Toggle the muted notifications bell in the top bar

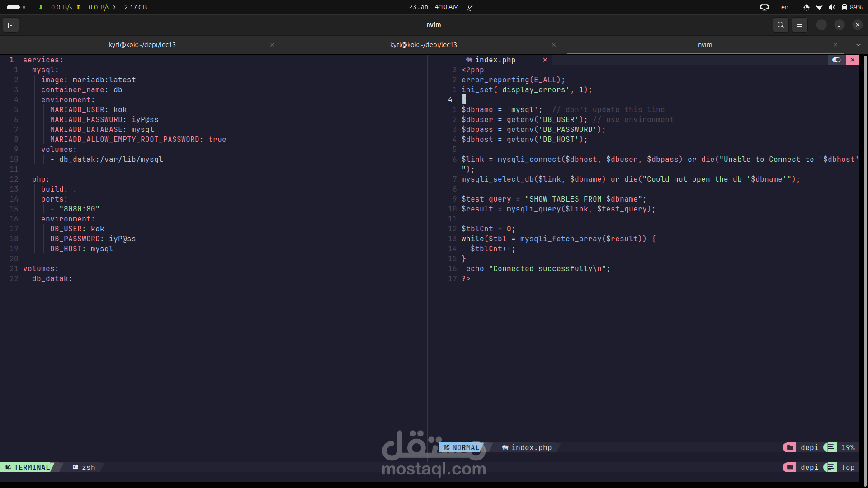471,7
